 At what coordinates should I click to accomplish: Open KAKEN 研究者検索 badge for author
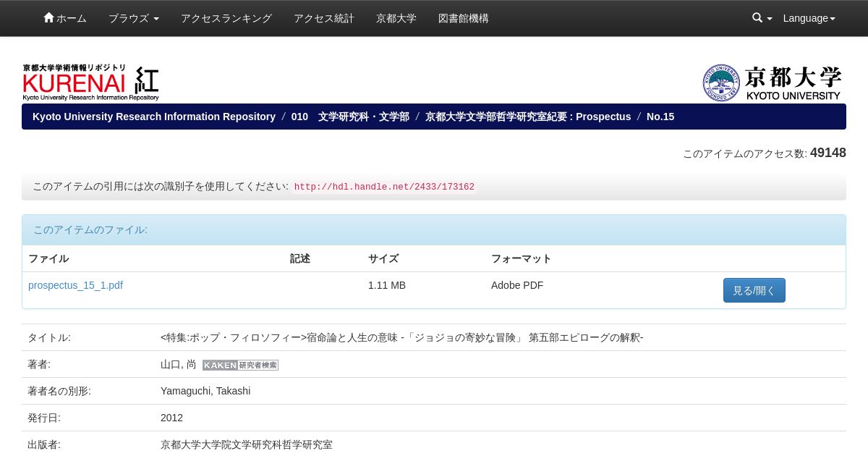coord(240,365)
